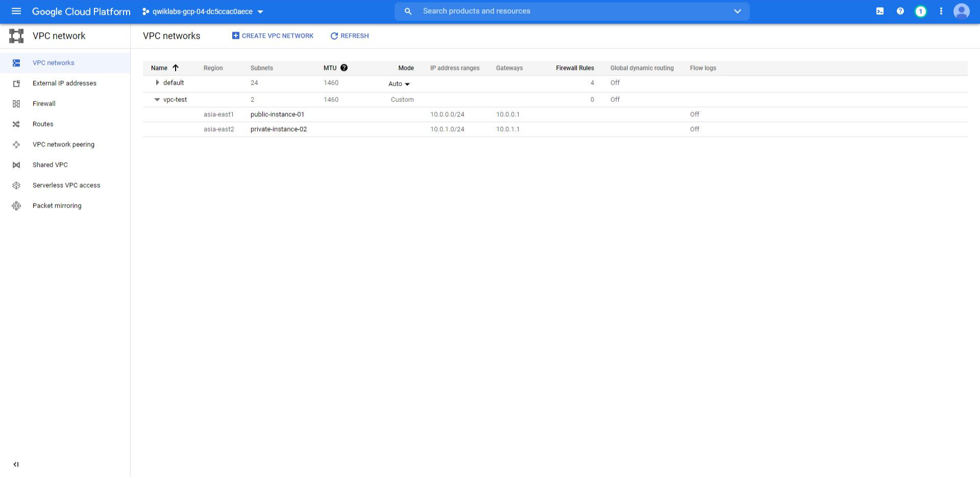
Task: Open Serverless VPC access
Action: pyautogui.click(x=66, y=185)
